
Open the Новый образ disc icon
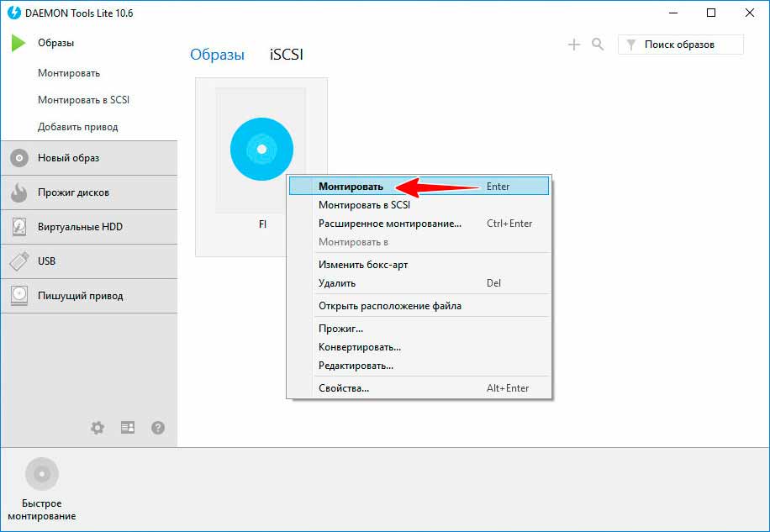point(19,158)
